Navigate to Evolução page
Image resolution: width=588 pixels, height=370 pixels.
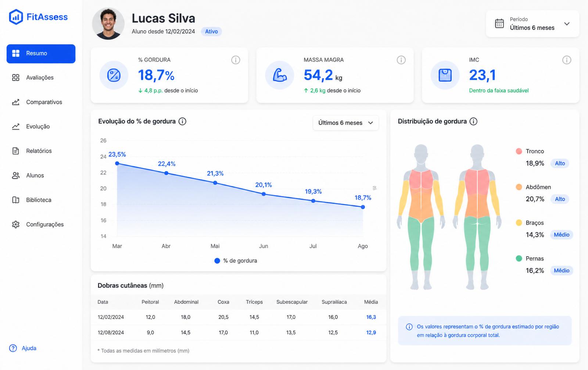coord(41,126)
